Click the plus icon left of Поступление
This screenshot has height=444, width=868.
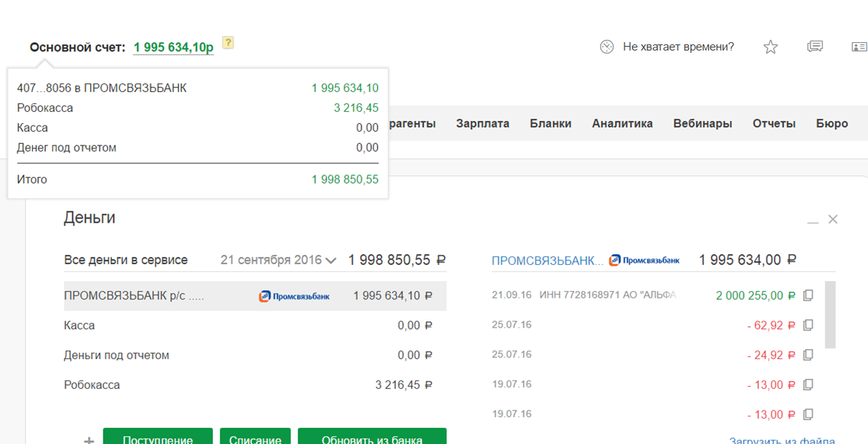tap(89, 441)
